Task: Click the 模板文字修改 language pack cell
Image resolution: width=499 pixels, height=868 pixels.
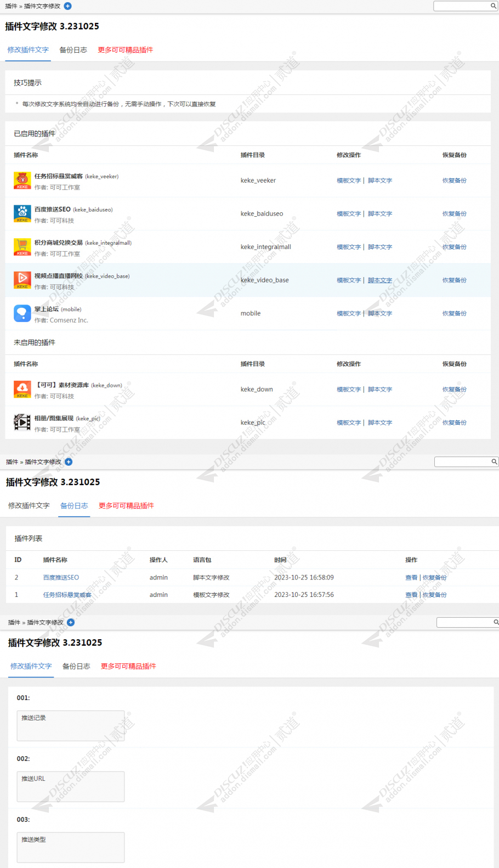Action: 211,595
